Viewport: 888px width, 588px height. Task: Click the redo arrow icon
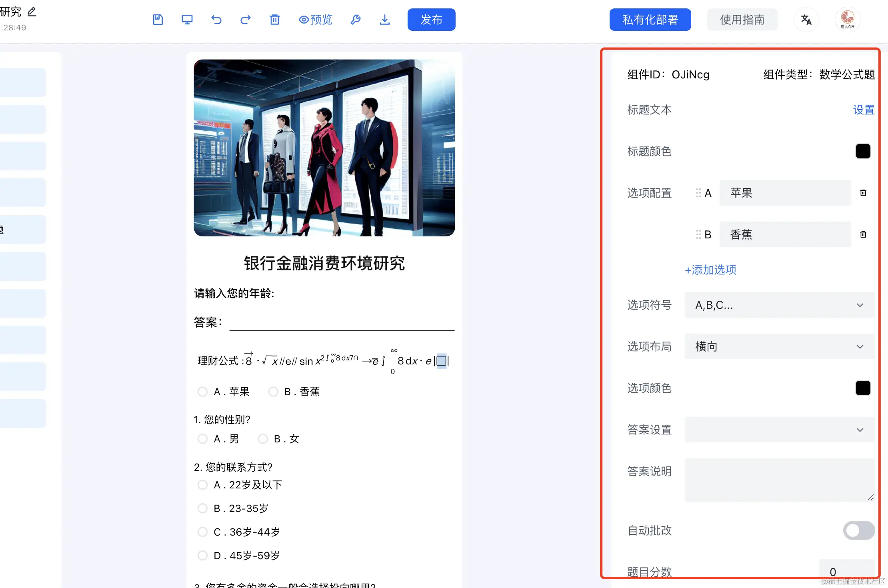pos(246,20)
